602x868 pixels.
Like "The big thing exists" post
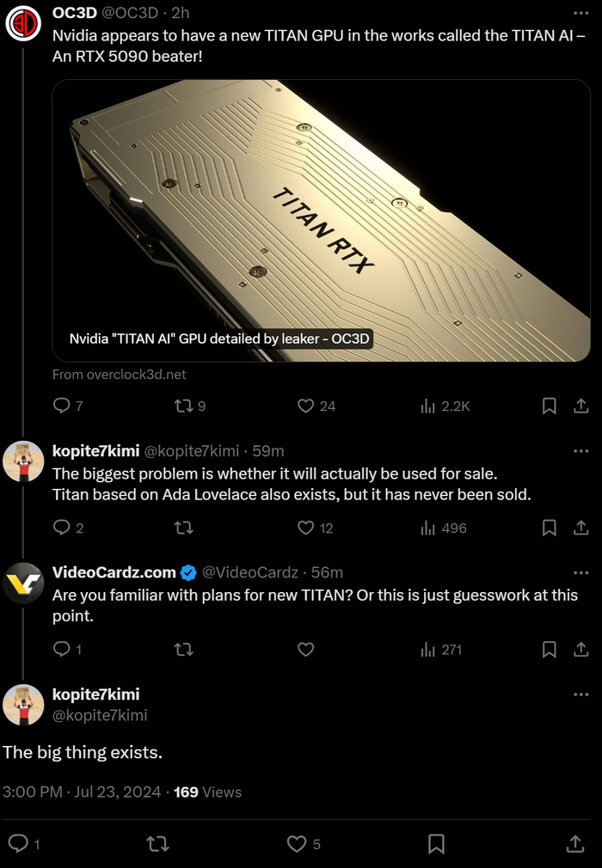pyautogui.click(x=297, y=844)
